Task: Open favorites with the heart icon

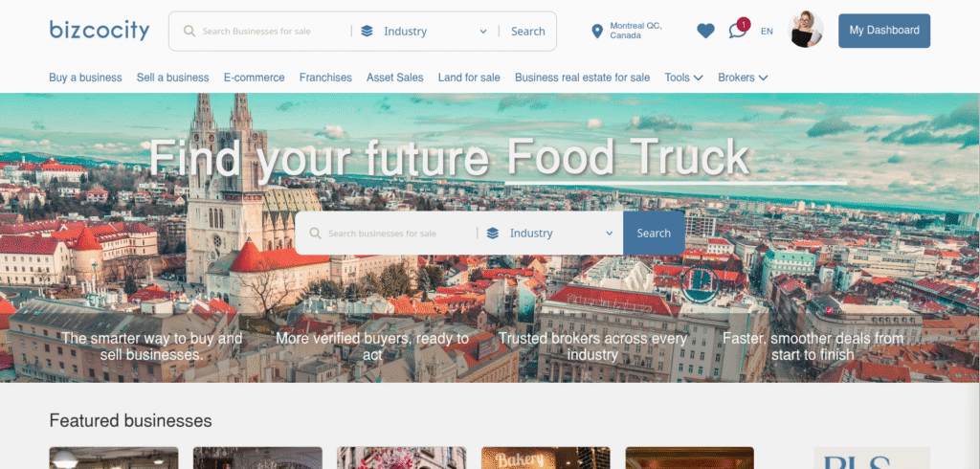Action: [x=705, y=31]
